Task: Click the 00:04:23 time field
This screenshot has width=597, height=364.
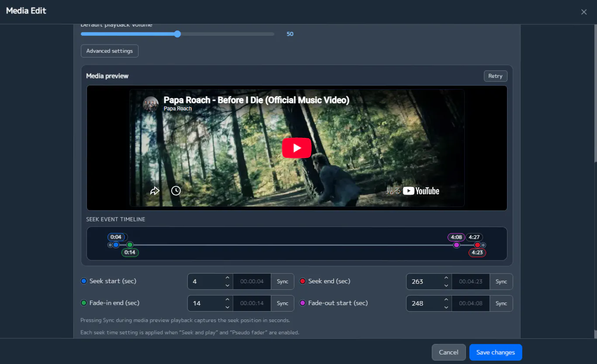Action: point(471,282)
